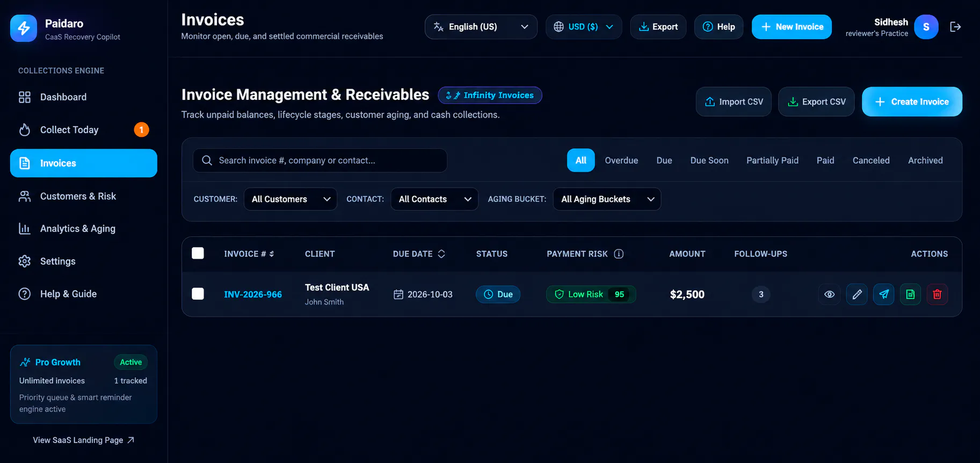
Task: Click the Paidaro lightning logo icon
Action: (x=24, y=28)
